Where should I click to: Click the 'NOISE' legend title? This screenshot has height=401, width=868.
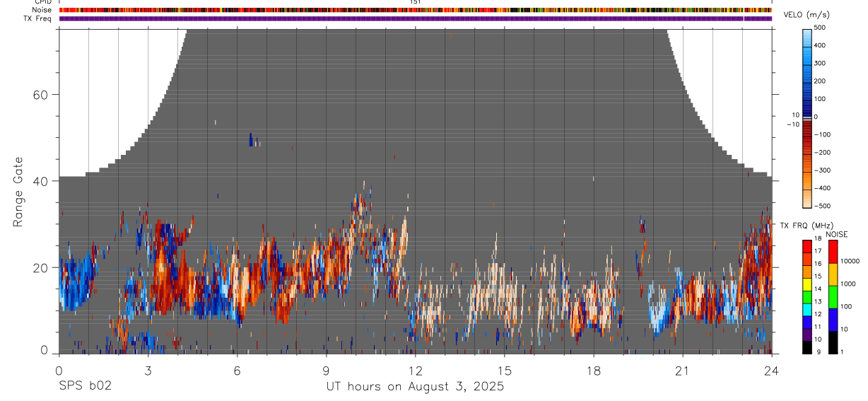(x=837, y=234)
